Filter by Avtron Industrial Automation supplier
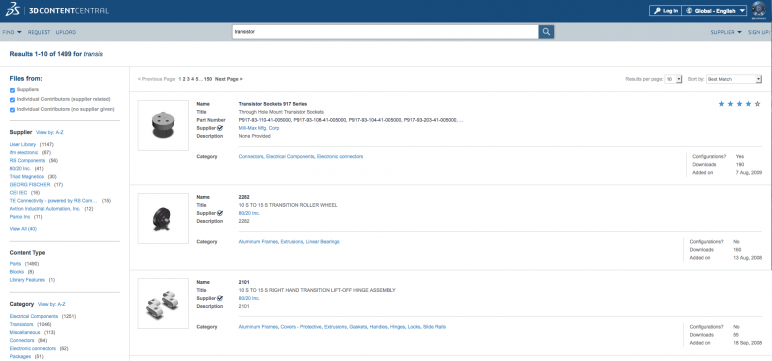 [45, 209]
